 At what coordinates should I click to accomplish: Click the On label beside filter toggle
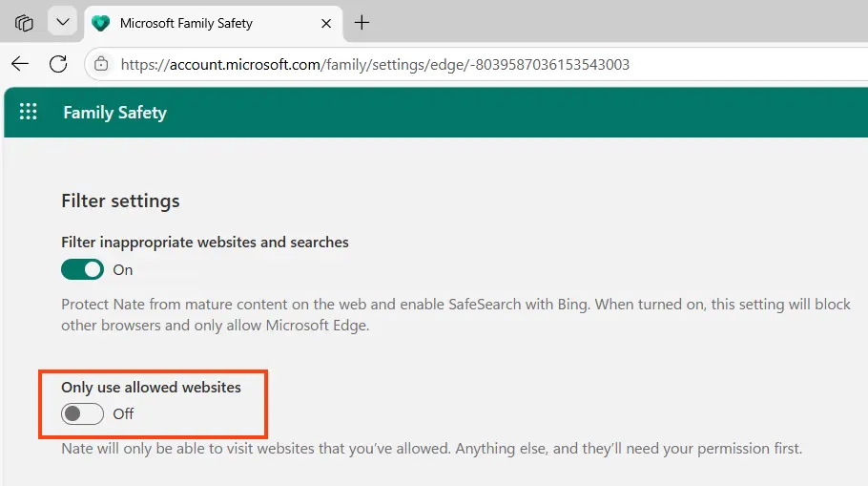pyautogui.click(x=123, y=270)
